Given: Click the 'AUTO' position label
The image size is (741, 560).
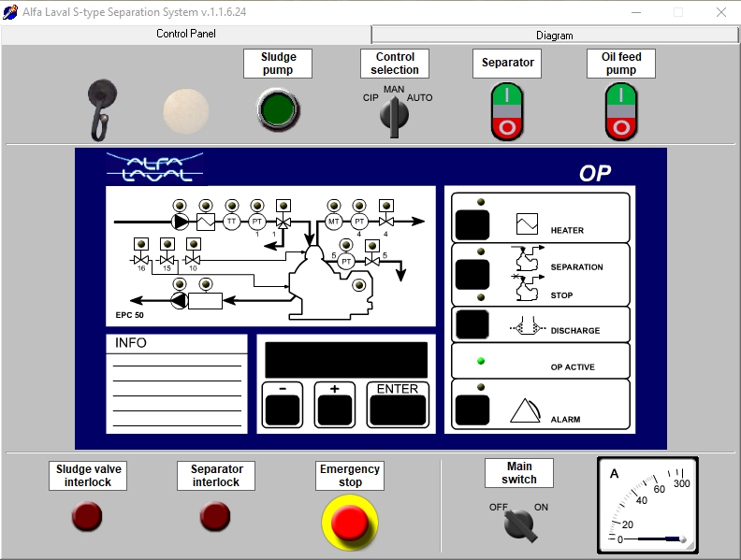Looking at the screenshot, I should (420, 98).
